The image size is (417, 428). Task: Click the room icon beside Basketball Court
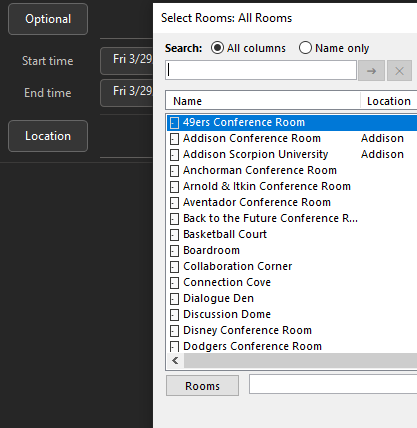174,235
